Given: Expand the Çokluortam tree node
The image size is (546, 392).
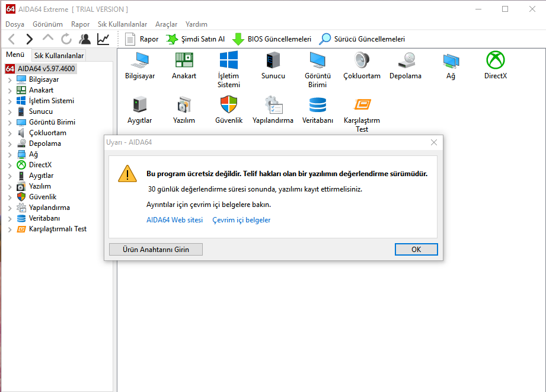Looking at the screenshot, I should point(9,133).
